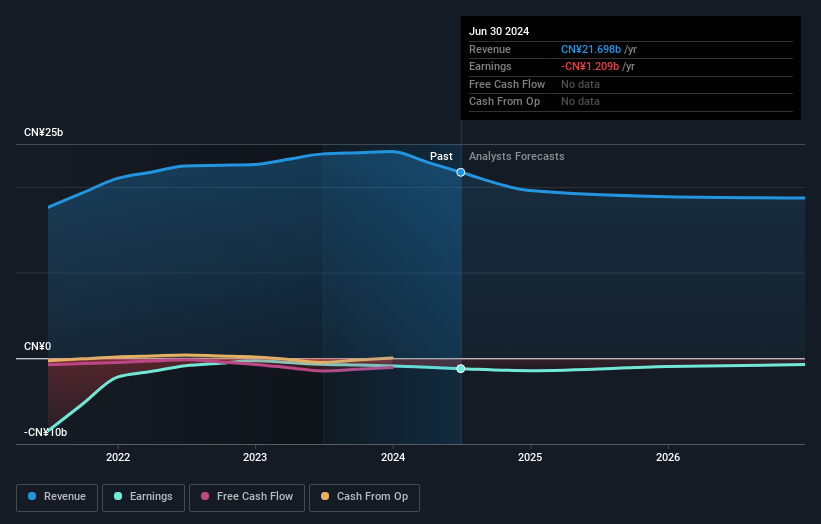821x524 pixels.
Task: Click the CN¥0 y-axis label
Action: pos(38,347)
